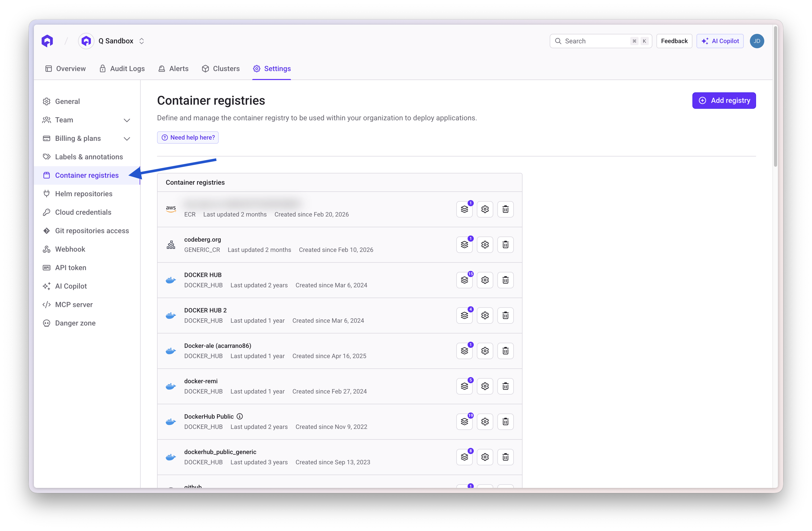Show services using dockerhub_public_generic
The height and width of the screenshot is (531, 812).
(464, 457)
